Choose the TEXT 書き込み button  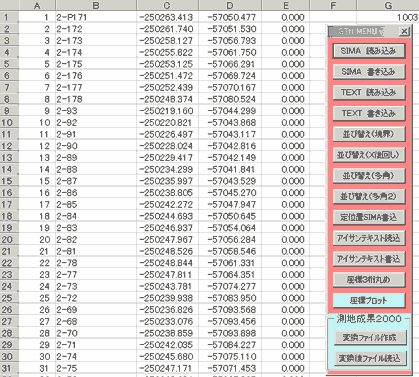pos(369,113)
